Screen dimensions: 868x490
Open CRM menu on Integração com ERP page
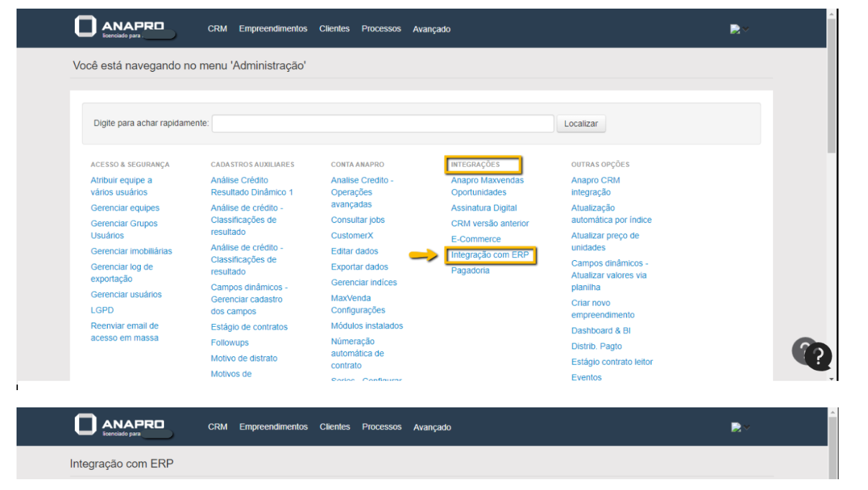click(218, 427)
